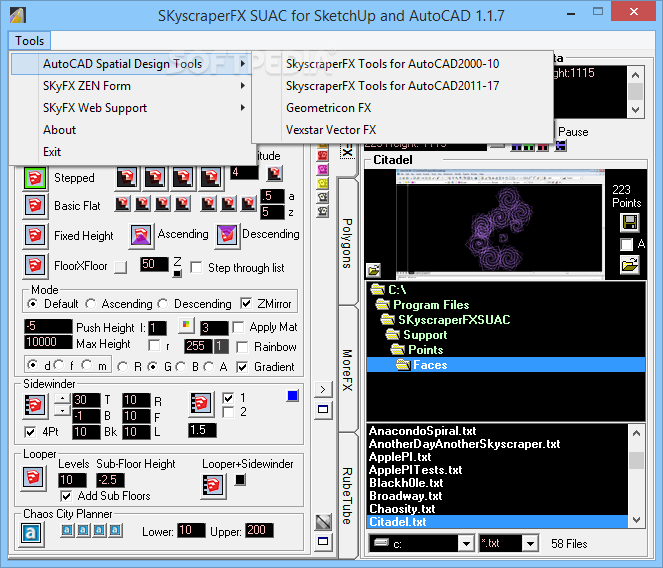Click the Sidewinder up spinner button

click(x=63, y=398)
